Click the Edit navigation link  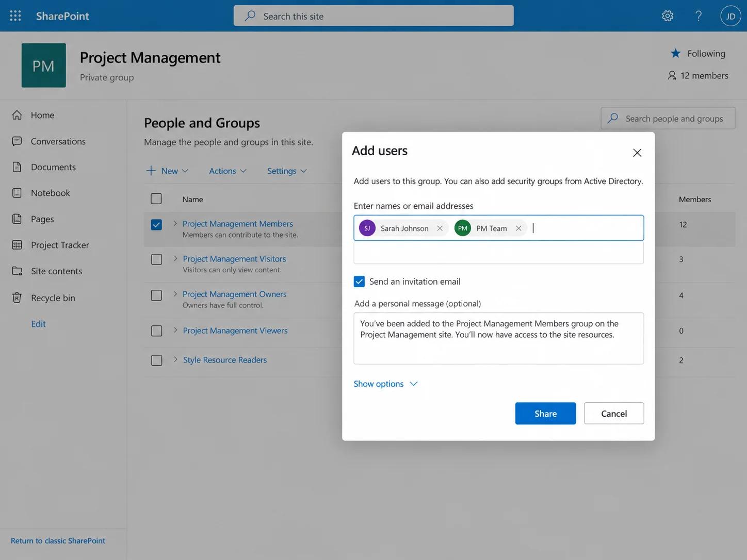(38, 324)
